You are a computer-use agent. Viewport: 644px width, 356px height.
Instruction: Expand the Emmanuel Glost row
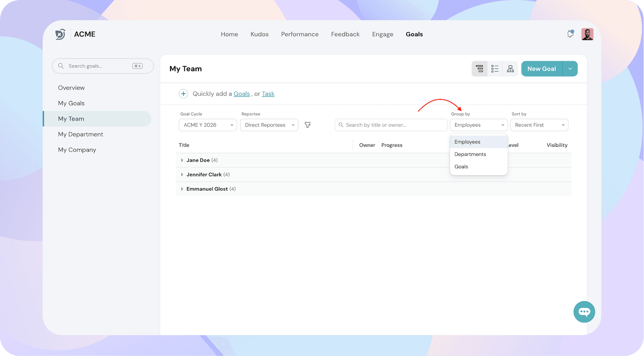pos(182,189)
